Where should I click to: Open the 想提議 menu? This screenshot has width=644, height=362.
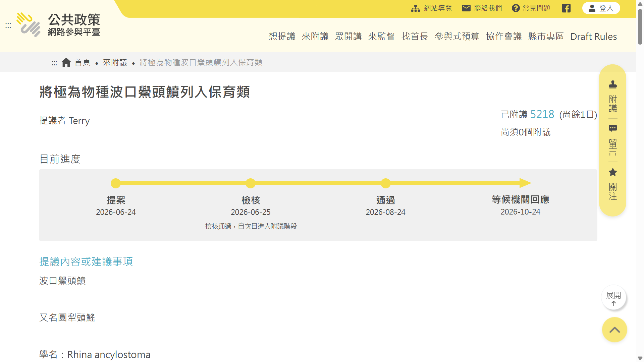282,37
